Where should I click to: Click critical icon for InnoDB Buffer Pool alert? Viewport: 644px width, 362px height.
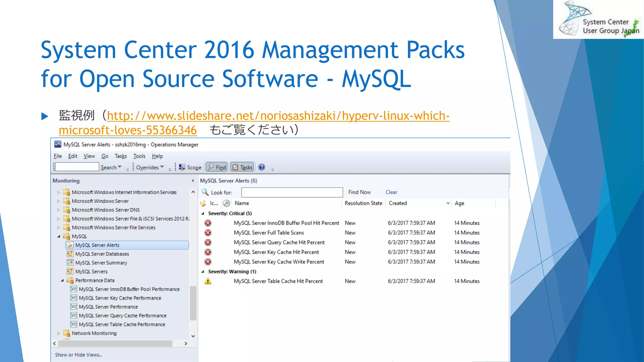208,223
